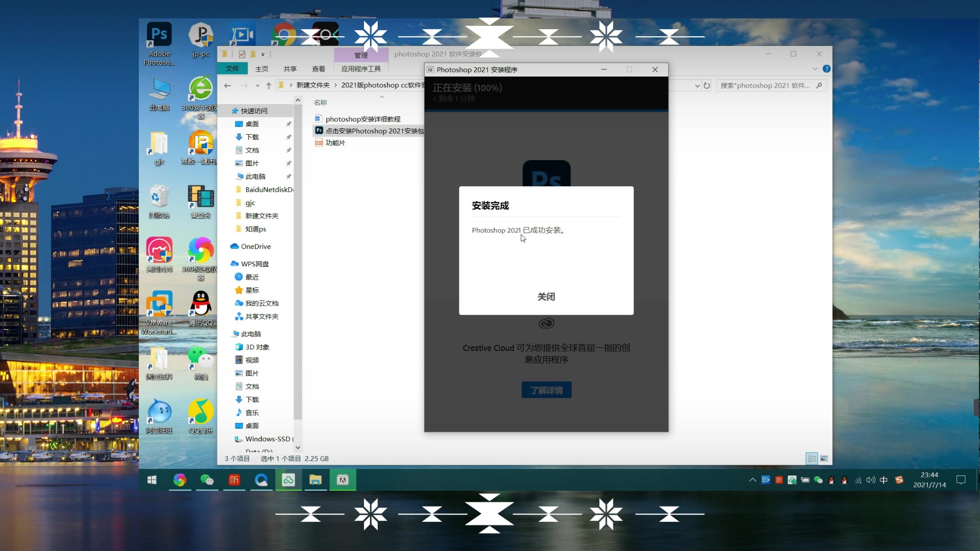Open 阿里旺旺 desktop icon
Viewport: 980px width, 551px height.
point(159,417)
